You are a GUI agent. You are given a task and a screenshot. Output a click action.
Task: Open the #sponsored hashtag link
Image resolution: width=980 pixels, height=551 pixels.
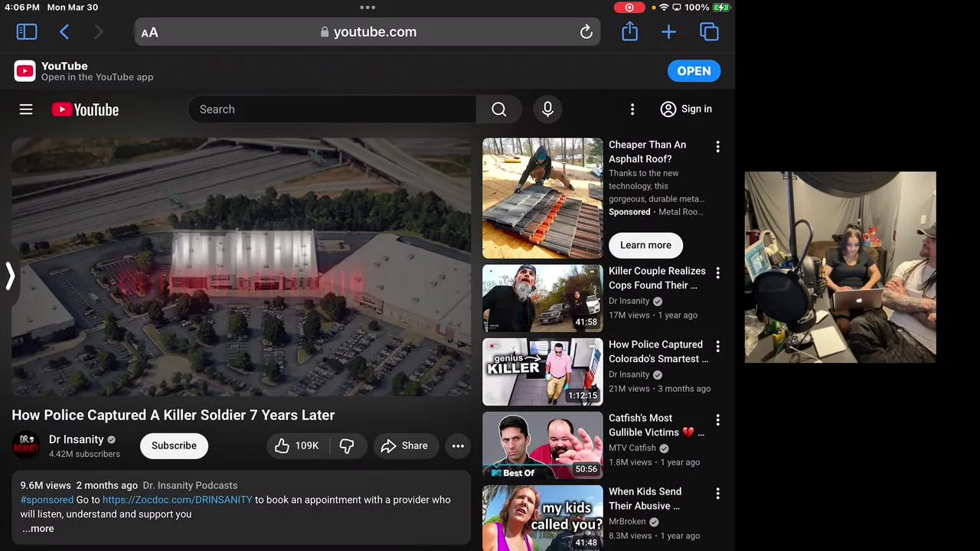pos(47,500)
